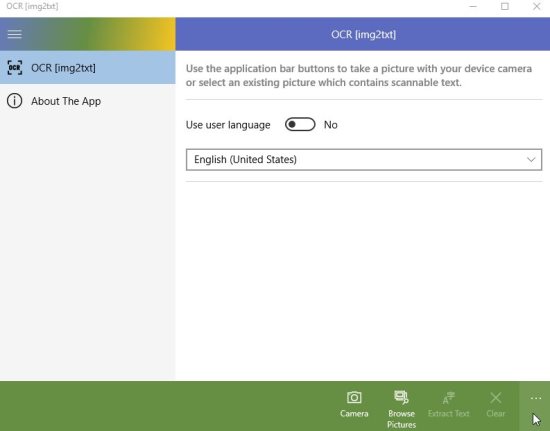This screenshot has width=550, height=431.
Task: Open the more options ellipsis menu
Action: [x=535, y=398]
